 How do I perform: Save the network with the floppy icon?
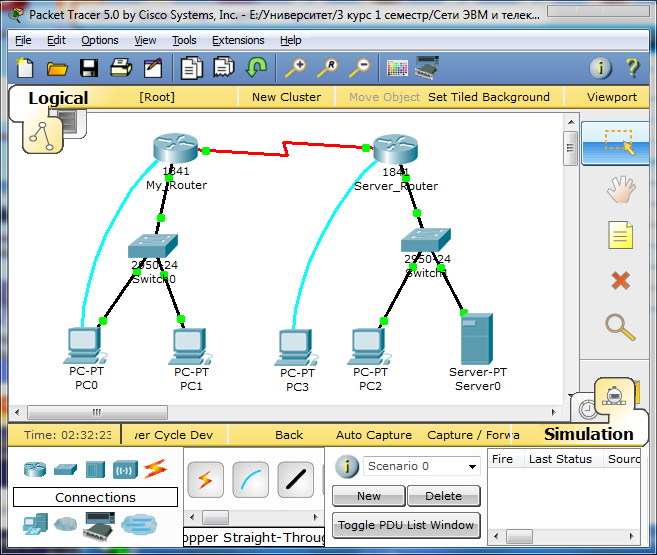(89, 68)
